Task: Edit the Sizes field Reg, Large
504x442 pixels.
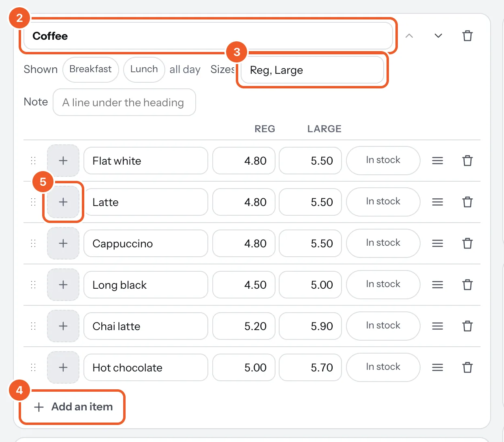Action: click(312, 70)
